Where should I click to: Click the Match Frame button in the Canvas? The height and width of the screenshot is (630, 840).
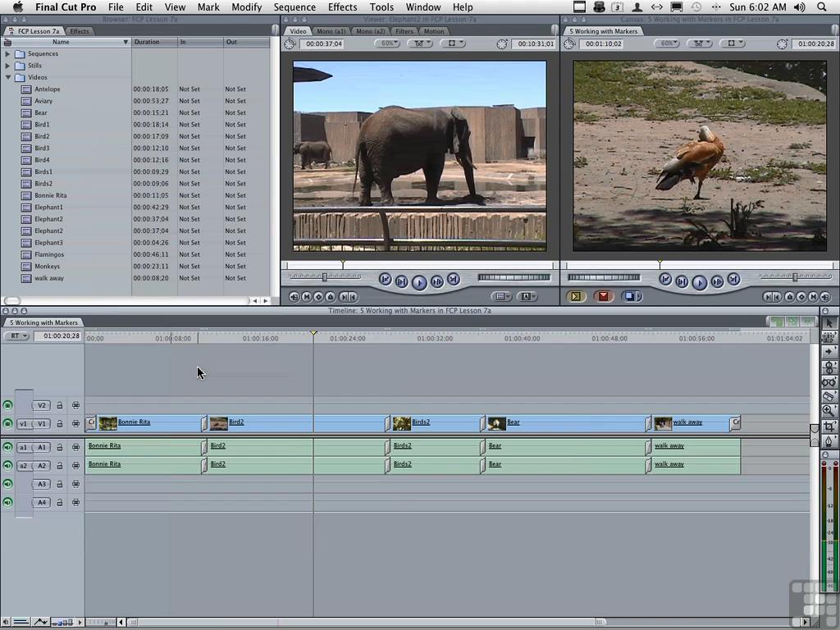[x=825, y=297]
